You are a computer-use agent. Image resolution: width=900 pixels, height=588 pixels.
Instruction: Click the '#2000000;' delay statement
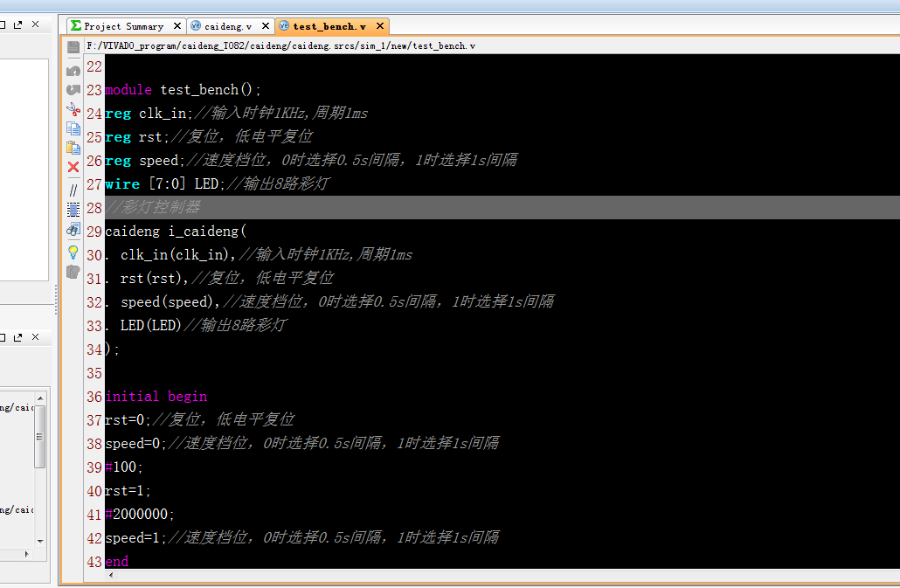(x=140, y=514)
